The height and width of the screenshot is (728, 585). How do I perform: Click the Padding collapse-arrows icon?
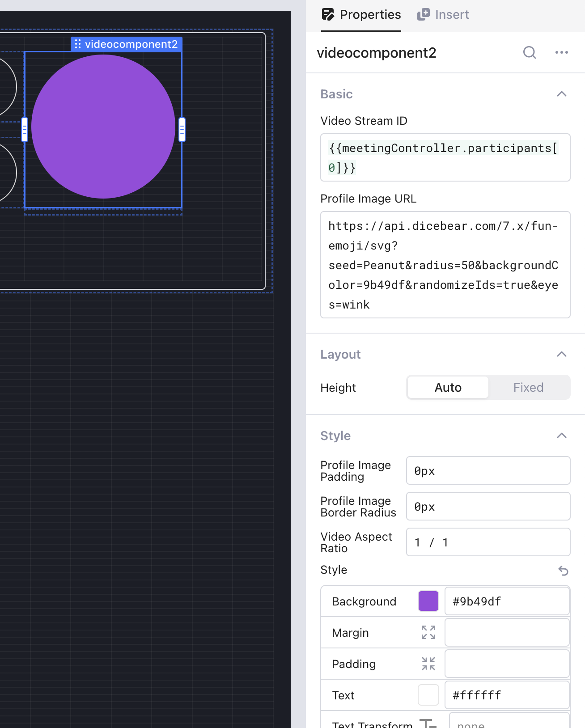tap(428, 664)
